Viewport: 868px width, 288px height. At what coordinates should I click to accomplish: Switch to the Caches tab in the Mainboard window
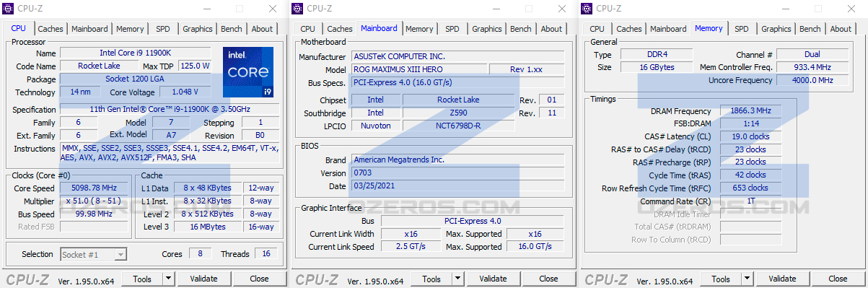(340, 29)
